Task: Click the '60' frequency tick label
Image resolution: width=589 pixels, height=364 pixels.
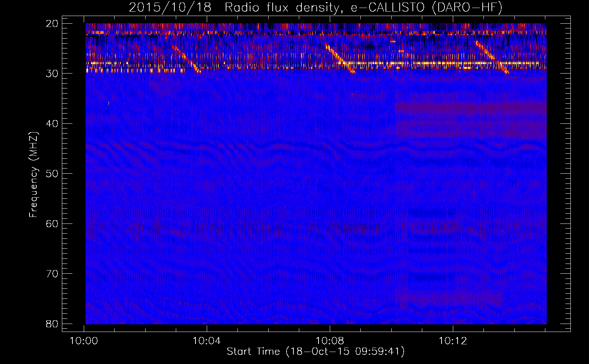Action: click(x=52, y=224)
